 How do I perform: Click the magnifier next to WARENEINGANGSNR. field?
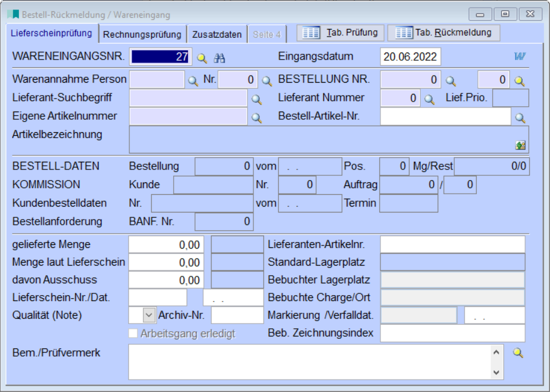(202, 57)
